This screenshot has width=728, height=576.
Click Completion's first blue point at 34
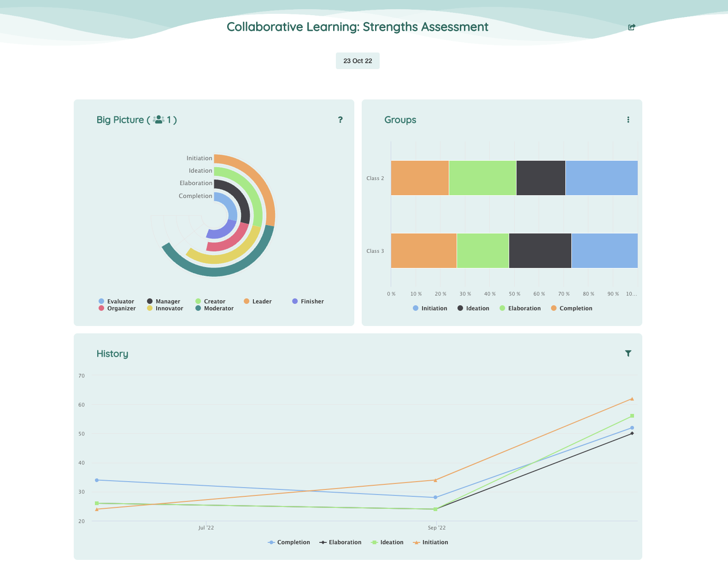tap(97, 480)
